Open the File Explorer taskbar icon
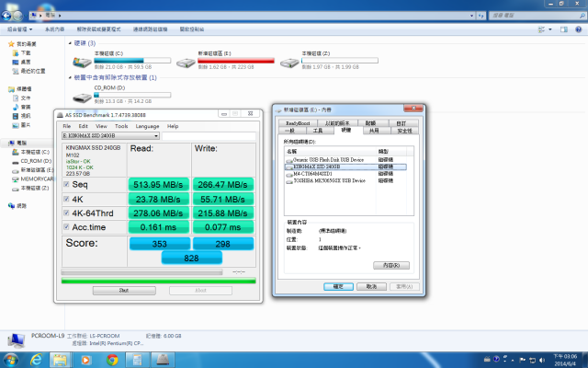 (x=60, y=360)
